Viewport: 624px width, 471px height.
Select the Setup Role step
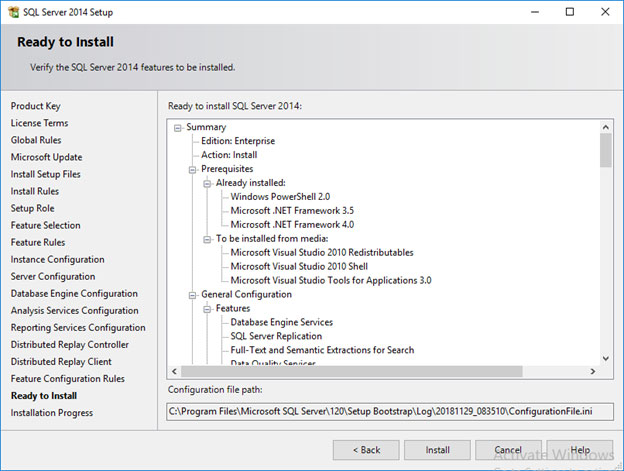[x=33, y=208]
